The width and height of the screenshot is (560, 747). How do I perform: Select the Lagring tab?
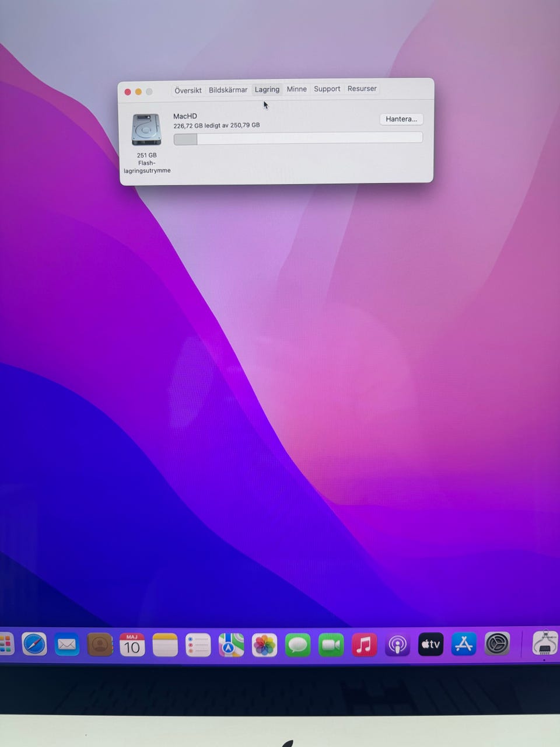point(267,89)
